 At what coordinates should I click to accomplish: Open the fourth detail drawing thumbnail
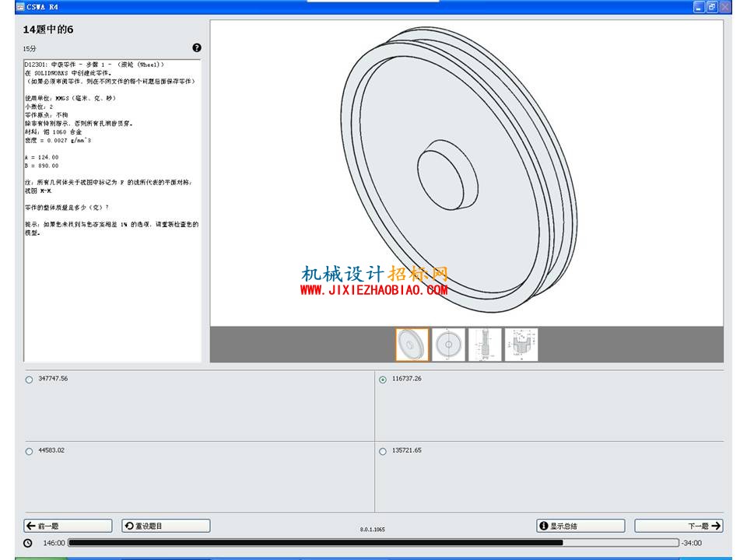click(521, 345)
